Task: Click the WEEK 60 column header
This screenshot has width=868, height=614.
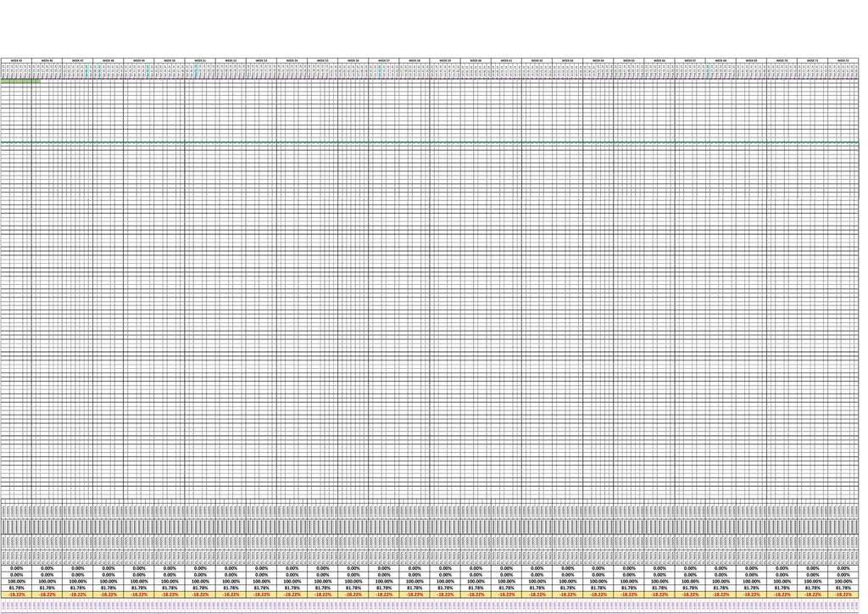Action: point(476,60)
